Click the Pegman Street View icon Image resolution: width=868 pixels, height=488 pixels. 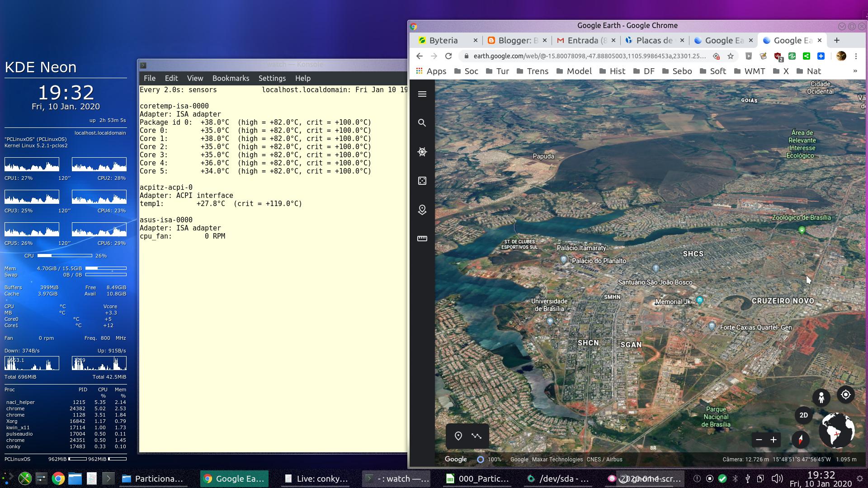click(821, 397)
